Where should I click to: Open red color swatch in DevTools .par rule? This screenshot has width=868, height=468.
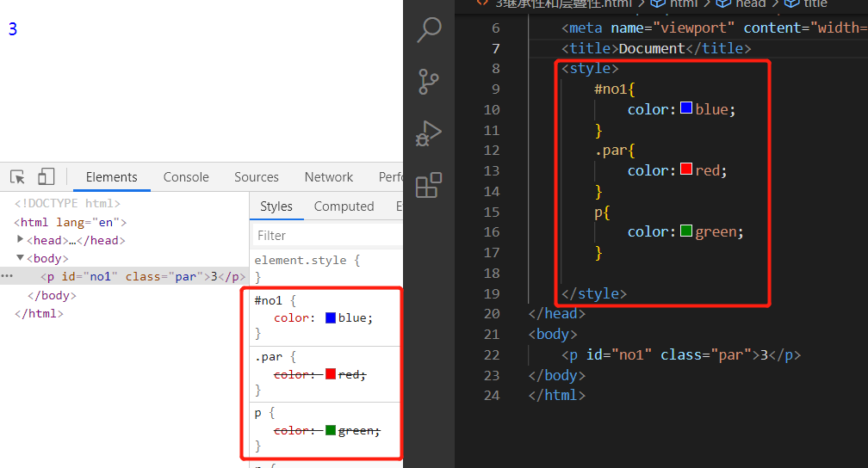pyautogui.click(x=331, y=374)
